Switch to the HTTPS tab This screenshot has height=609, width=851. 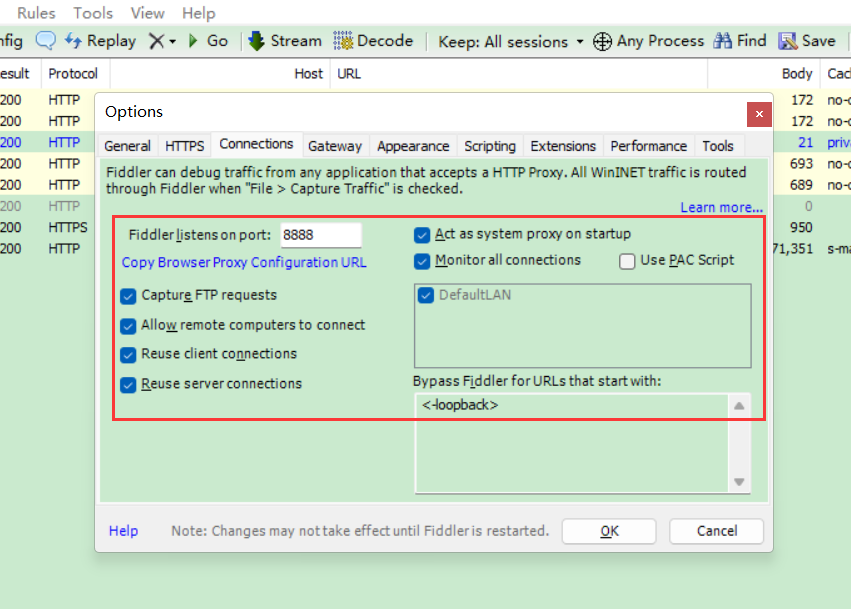(185, 146)
